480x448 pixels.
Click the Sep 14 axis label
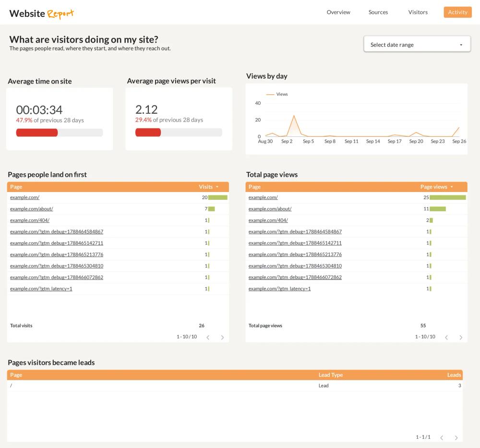coord(373,141)
